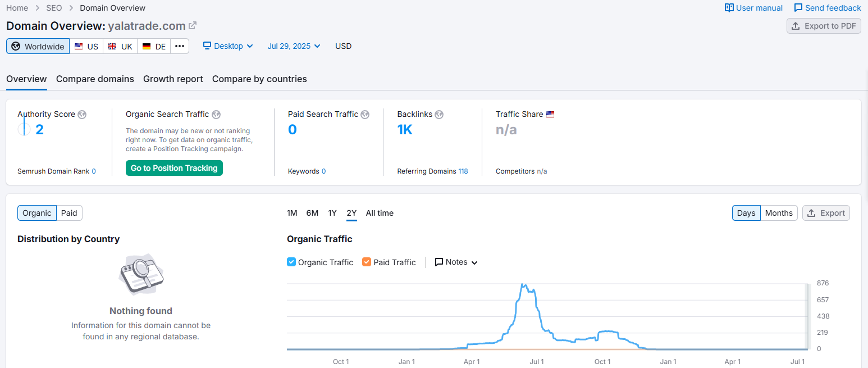Click the globe icon next to Paid Search Traffic
The width and height of the screenshot is (868, 368).
[365, 115]
